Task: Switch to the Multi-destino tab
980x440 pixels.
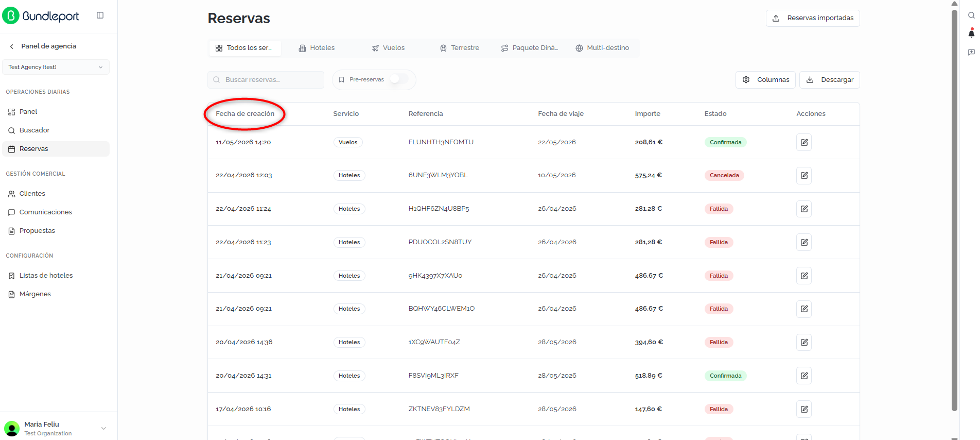Action: tap(603, 48)
